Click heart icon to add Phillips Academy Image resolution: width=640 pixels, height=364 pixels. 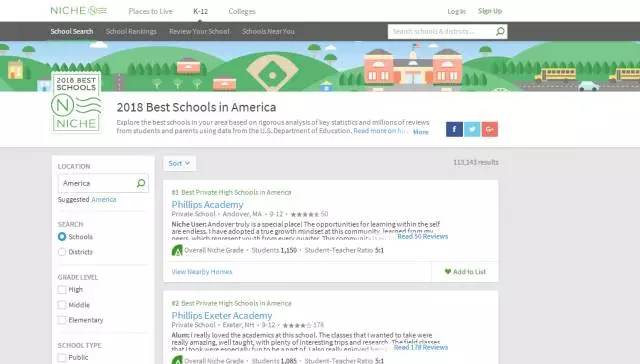point(448,272)
